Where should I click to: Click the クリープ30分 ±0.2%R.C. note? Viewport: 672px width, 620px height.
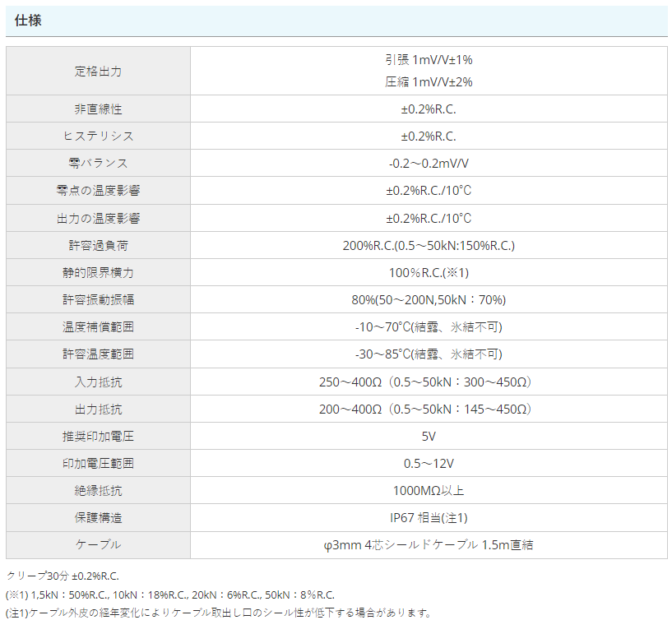tap(63, 576)
